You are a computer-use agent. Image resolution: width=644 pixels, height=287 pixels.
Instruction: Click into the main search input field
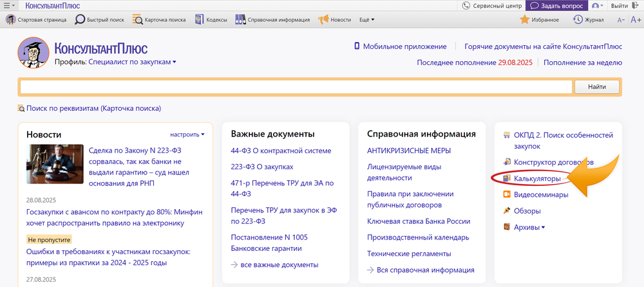(296, 87)
